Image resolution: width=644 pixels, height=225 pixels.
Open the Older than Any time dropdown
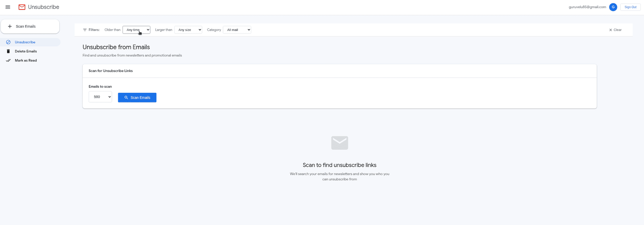coord(136,30)
